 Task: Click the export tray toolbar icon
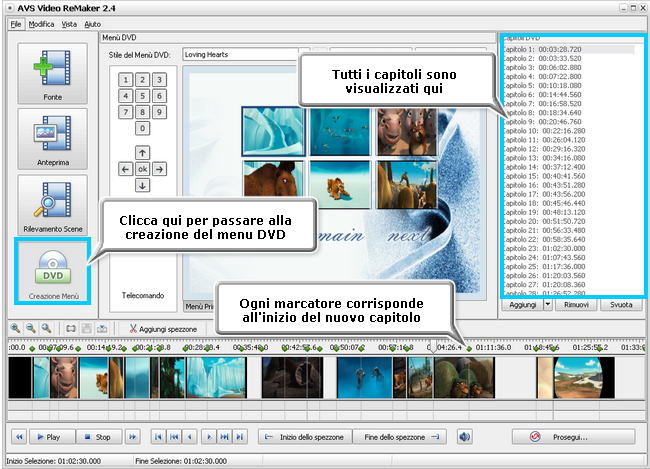click(x=102, y=329)
